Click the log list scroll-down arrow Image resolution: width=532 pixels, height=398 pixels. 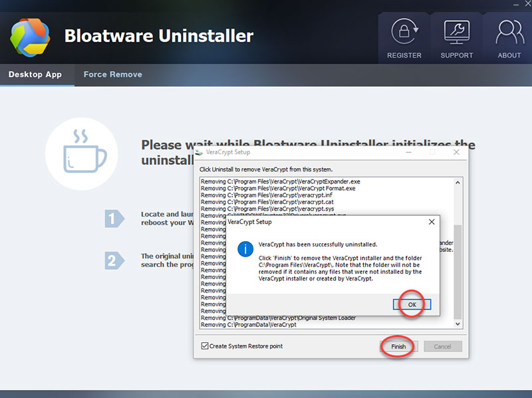[458, 324]
